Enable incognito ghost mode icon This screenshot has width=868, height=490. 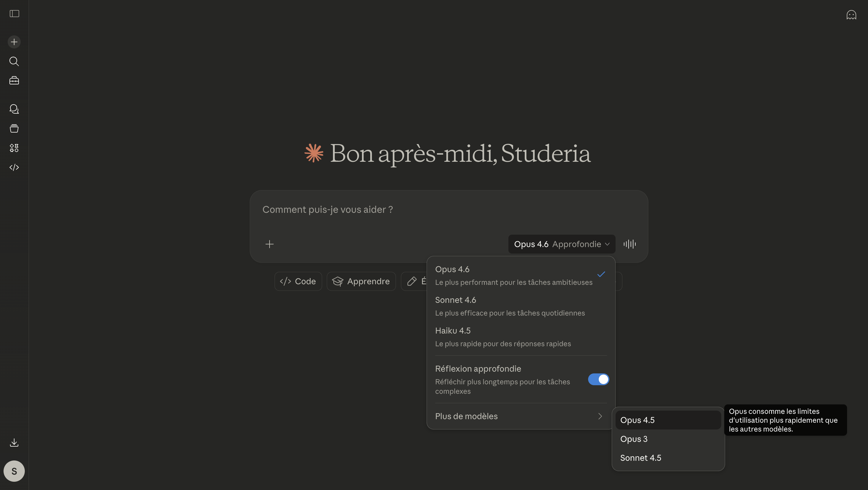(851, 15)
